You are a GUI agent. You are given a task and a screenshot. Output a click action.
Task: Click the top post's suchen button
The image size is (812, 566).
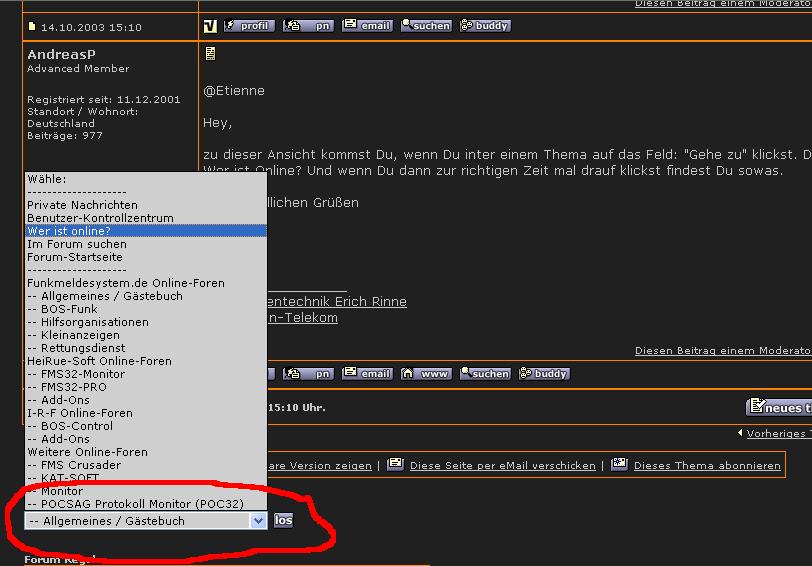[426, 26]
